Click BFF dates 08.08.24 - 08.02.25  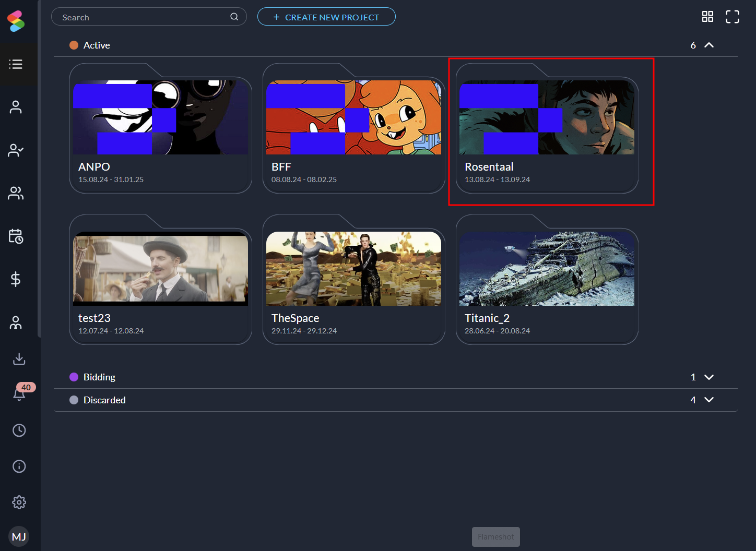point(304,179)
